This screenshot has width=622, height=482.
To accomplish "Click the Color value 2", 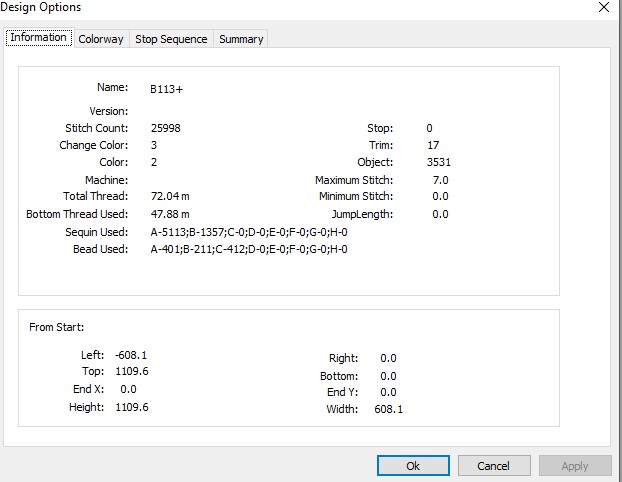I will 154,162.
